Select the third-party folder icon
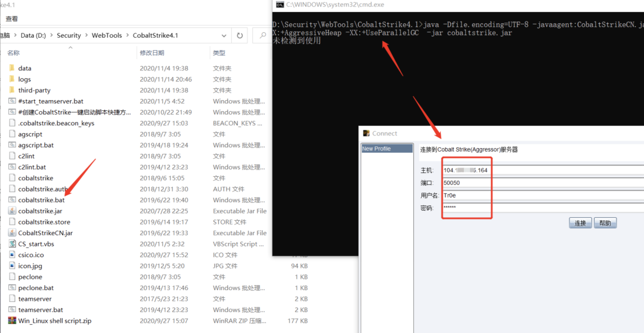 (x=12, y=90)
